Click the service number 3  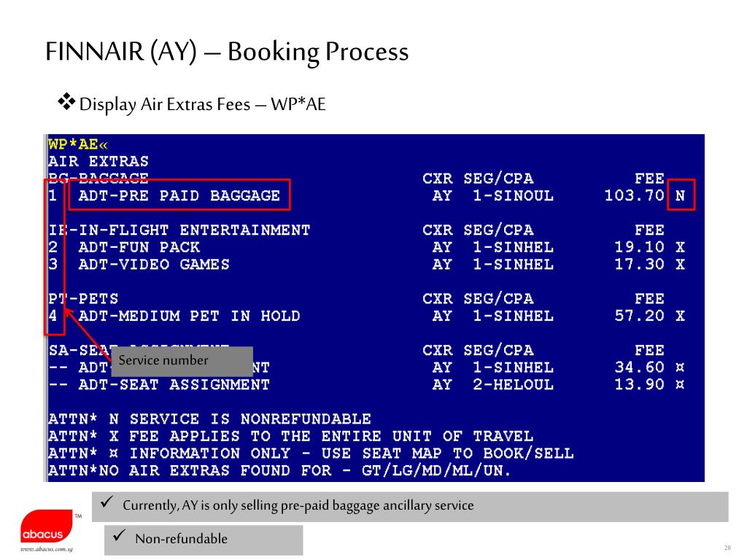point(53,264)
